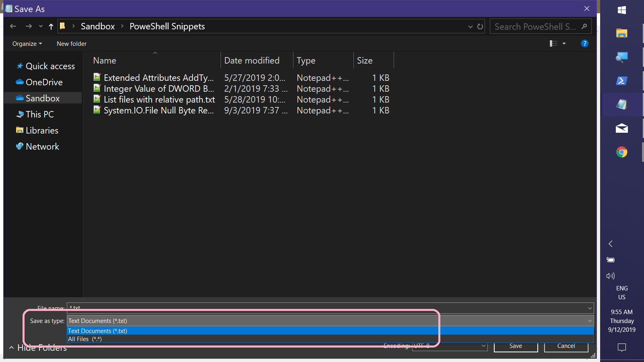Screen dimensions: 644x362
Task: Click the forward navigation arrow
Action: (29, 26)
